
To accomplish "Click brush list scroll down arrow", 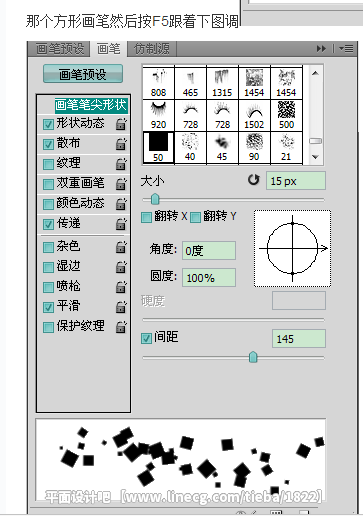I will [x=315, y=157].
